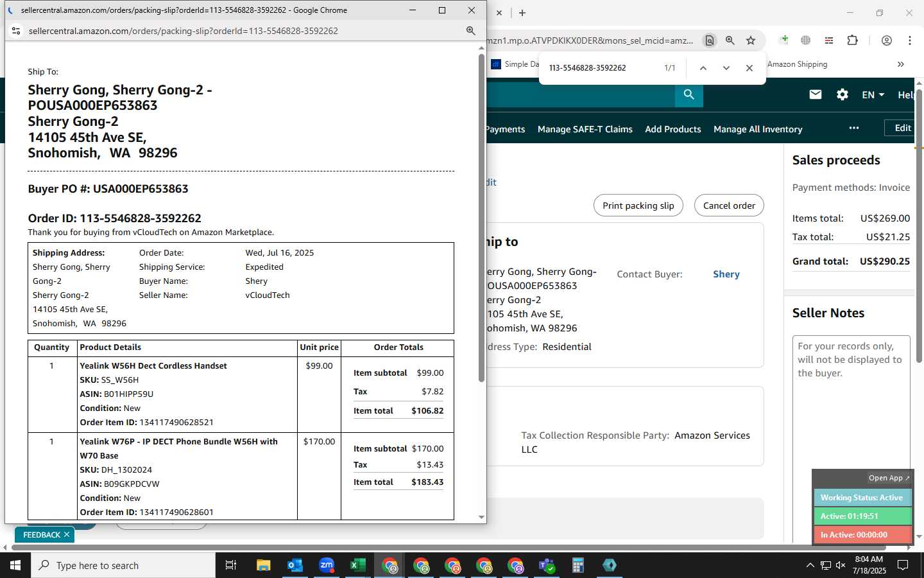
Task: Click the Open App button in status widget
Action: tap(889, 478)
